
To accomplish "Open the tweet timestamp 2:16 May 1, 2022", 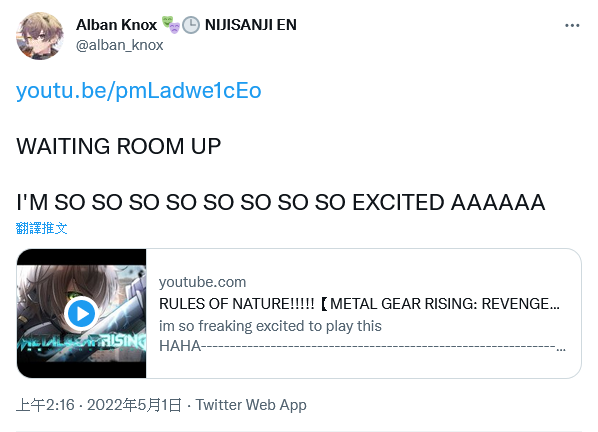I will [x=99, y=405].
